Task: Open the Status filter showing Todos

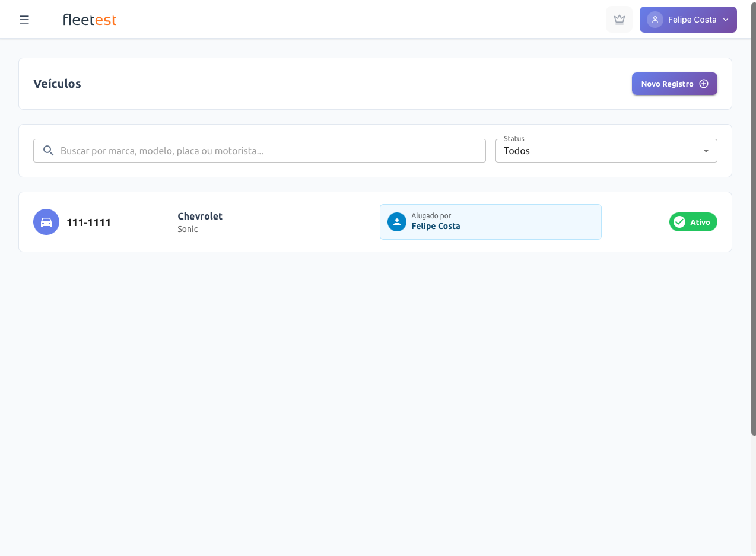Action: click(599, 151)
